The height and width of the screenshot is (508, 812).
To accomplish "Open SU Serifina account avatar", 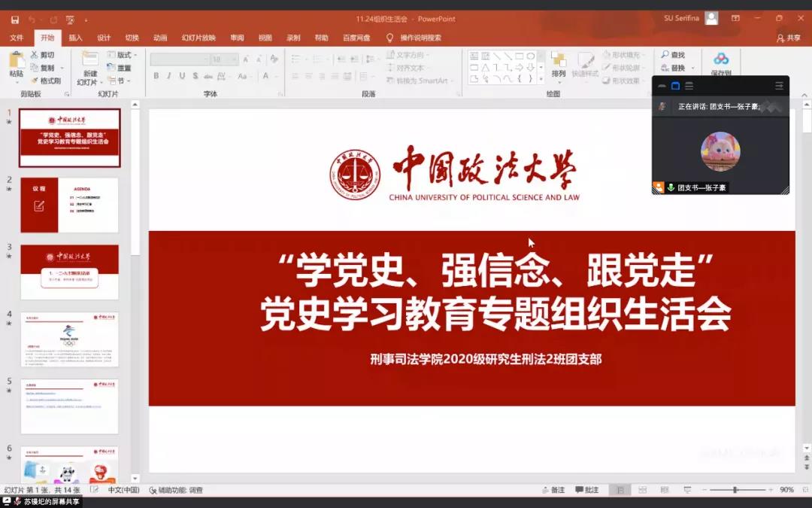I will (712, 18).
